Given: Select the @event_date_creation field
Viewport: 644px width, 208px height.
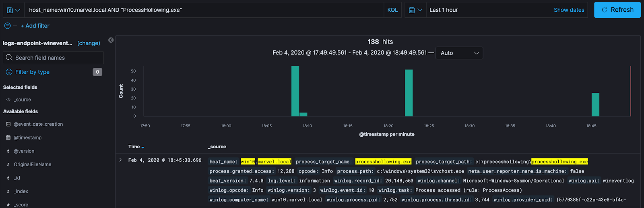Looking at the screenshot, I should (x=38, y=124).
